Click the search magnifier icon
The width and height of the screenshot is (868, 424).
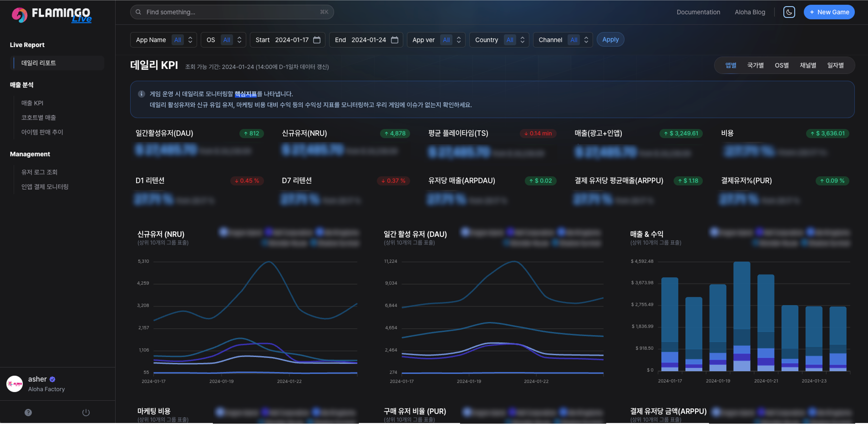(138, 12)
